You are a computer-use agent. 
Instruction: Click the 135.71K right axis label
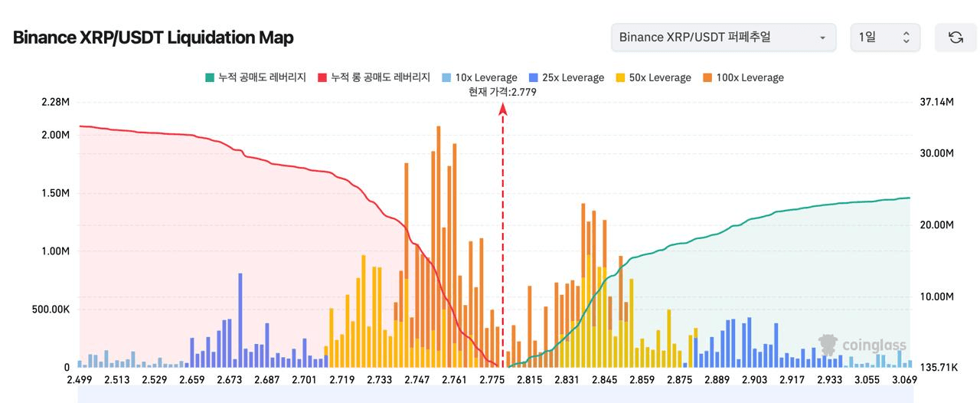938,368
